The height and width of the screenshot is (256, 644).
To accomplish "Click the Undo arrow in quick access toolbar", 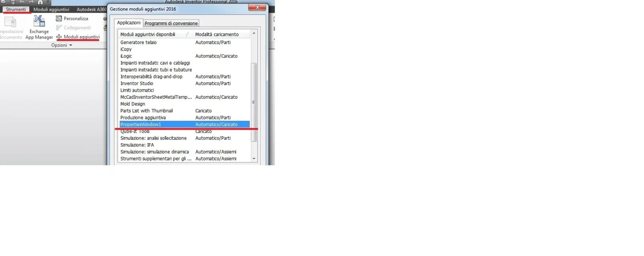I will pos(22,2).
